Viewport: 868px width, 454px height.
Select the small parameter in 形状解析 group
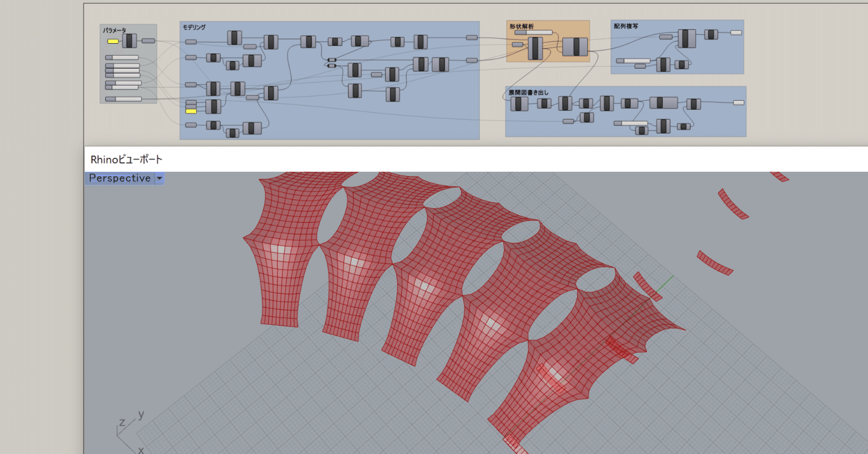click(x=517, y=44)
